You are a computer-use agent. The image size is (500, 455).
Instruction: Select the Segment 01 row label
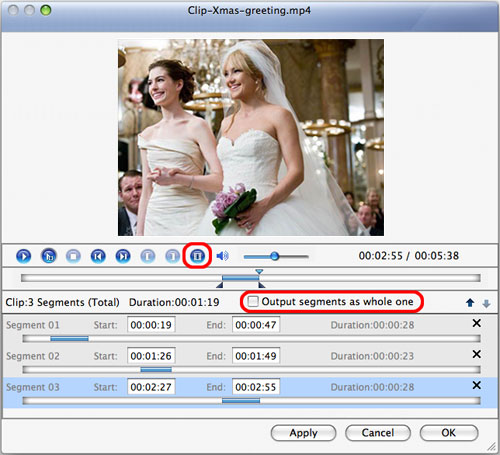pos(33,325)
